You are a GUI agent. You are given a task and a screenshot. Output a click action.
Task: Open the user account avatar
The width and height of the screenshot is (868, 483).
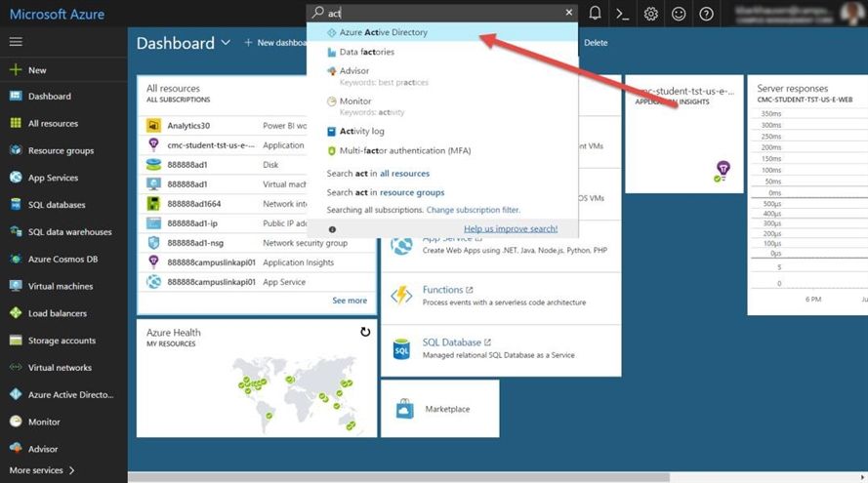pyautogui.click(x=852, y=14)
